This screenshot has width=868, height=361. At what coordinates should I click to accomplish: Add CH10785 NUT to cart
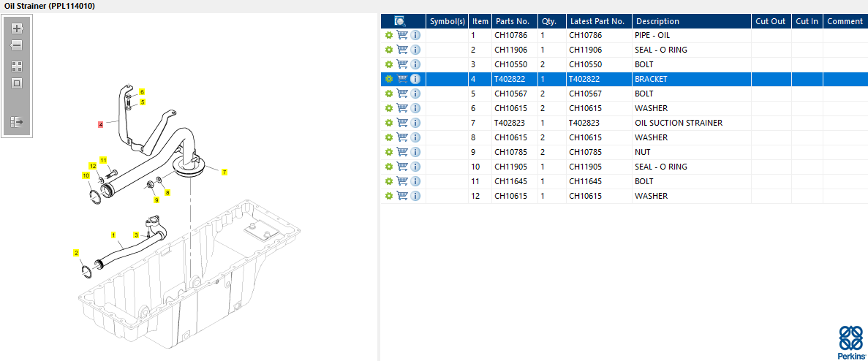[x=402, y=151]
